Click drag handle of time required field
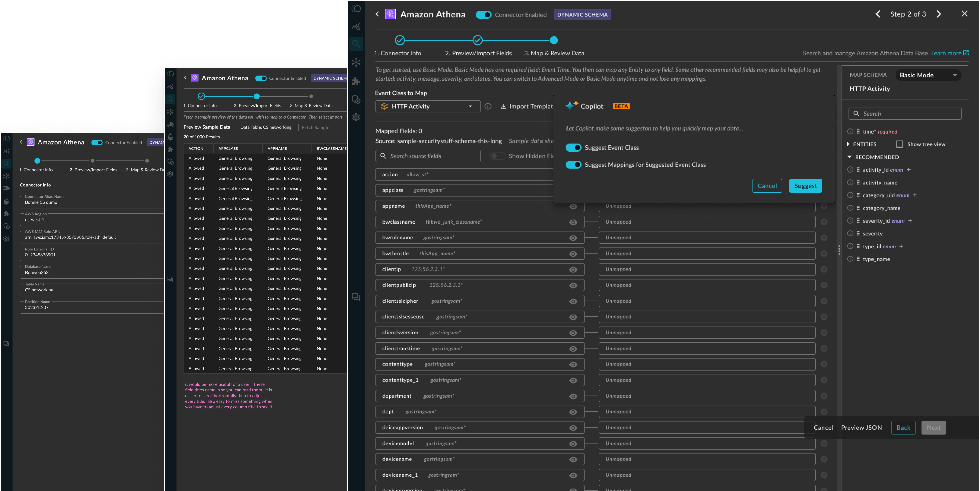The width and height of the screenshot is (980, 491). 858,131
